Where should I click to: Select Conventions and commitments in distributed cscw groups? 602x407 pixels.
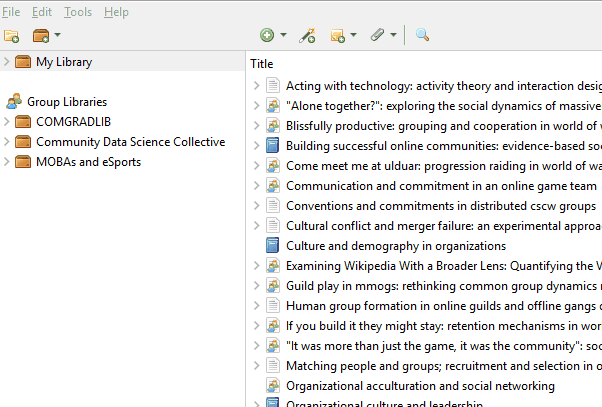click(x=441, y=206)
